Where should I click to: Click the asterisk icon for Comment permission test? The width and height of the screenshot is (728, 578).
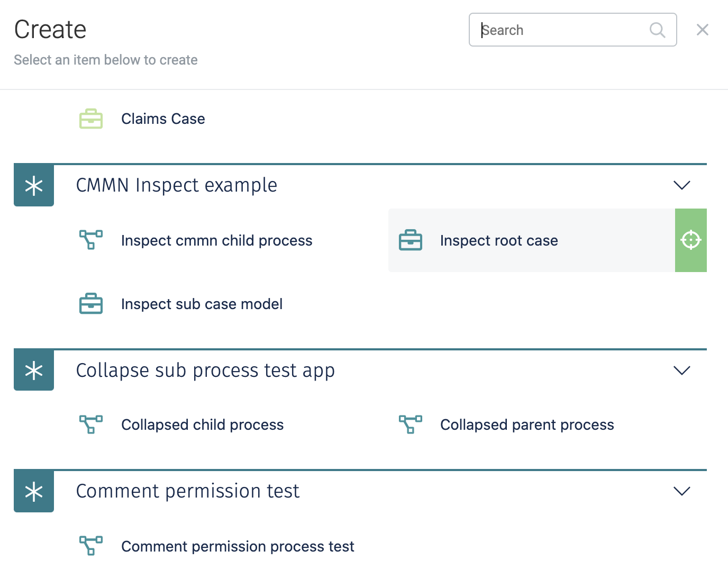[33, 491]
